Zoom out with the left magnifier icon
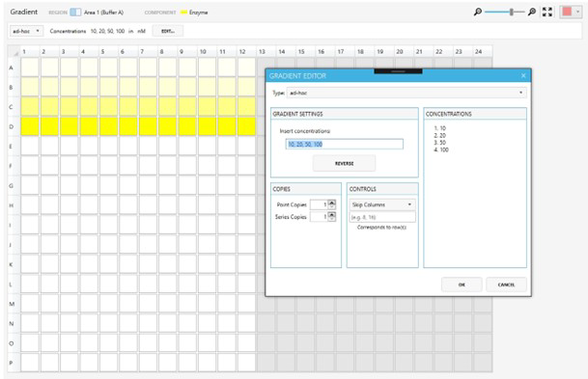 pyautogui.click(x=477, y=12)
